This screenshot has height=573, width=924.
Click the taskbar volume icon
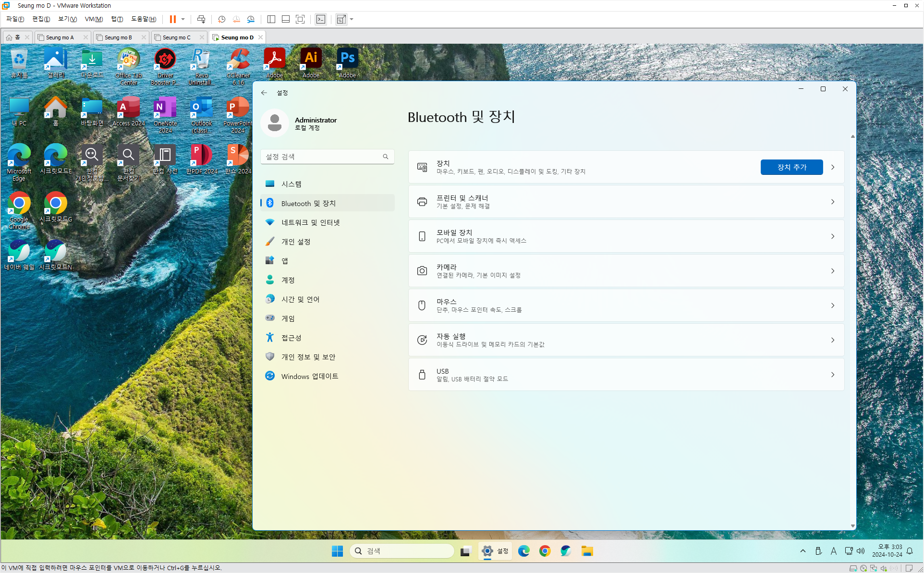pyautogui.click(x=861, y=551)
